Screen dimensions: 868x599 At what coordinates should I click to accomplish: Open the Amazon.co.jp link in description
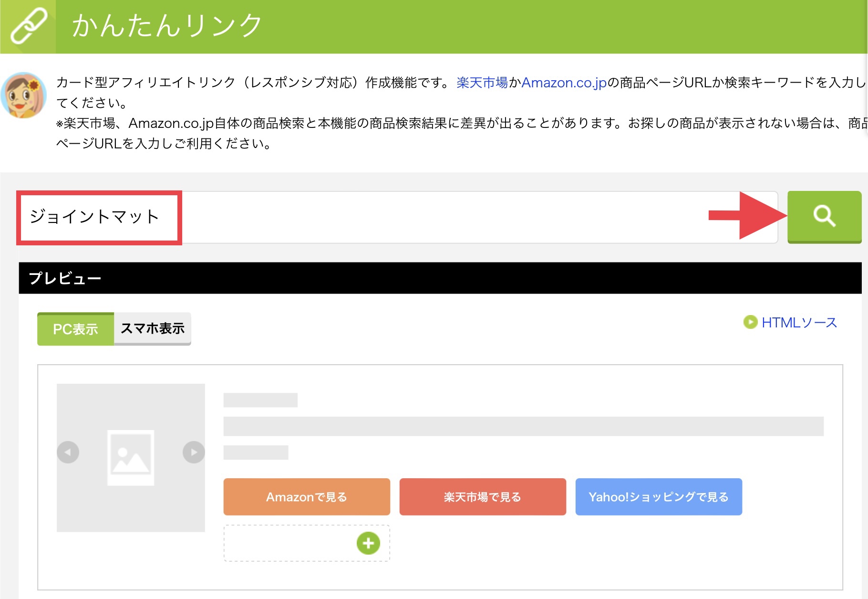(x=564, y=83)
